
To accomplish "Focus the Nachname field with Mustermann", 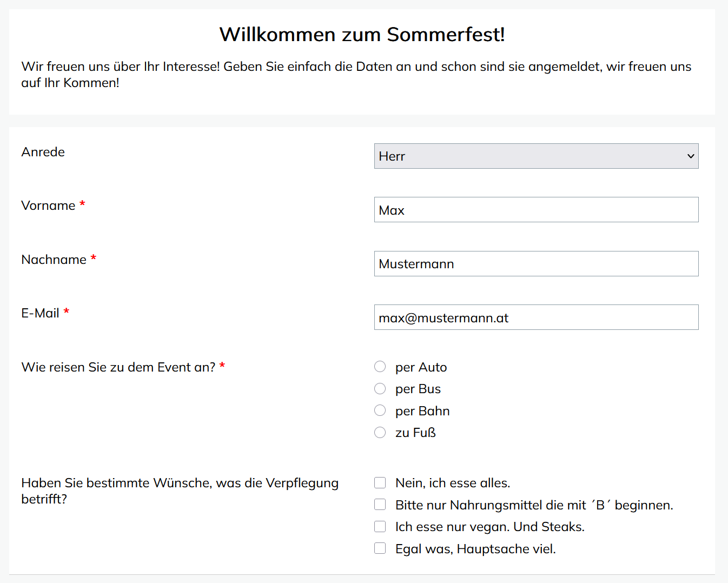I will 535,264.
